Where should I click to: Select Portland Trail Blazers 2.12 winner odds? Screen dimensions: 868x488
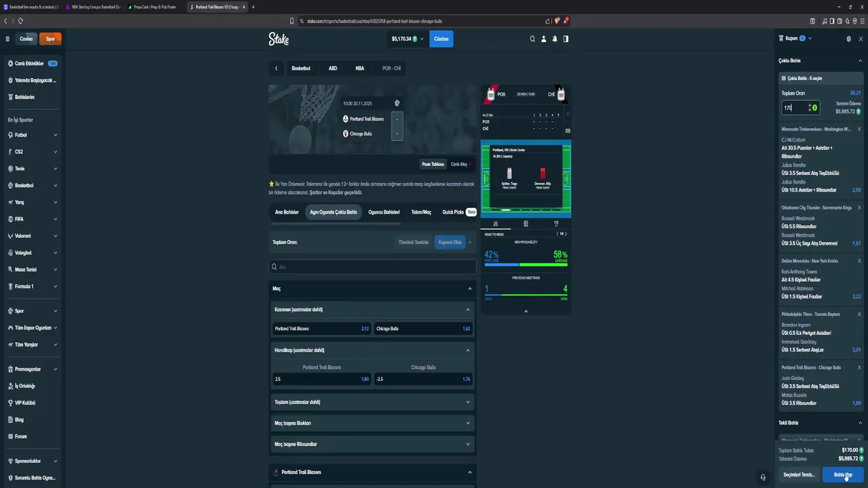(x=321, y=329)
